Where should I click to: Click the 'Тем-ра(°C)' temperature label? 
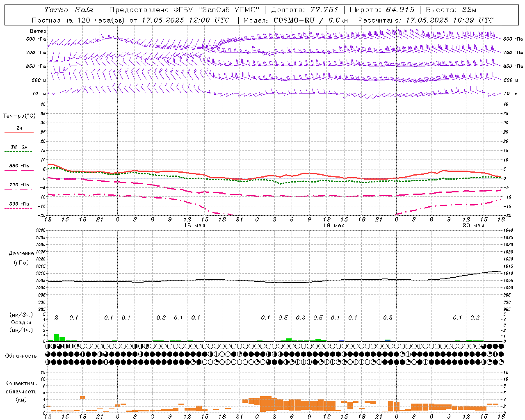[19, 116]
